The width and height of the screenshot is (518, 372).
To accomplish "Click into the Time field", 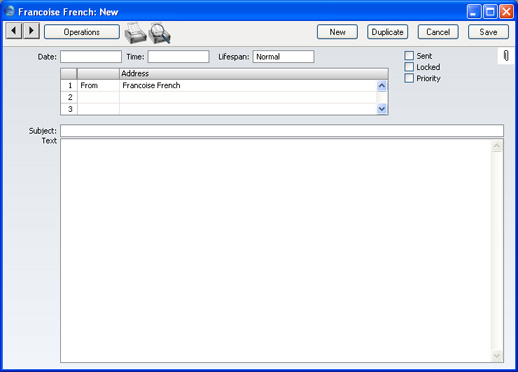I will click(x=178, y=57).
